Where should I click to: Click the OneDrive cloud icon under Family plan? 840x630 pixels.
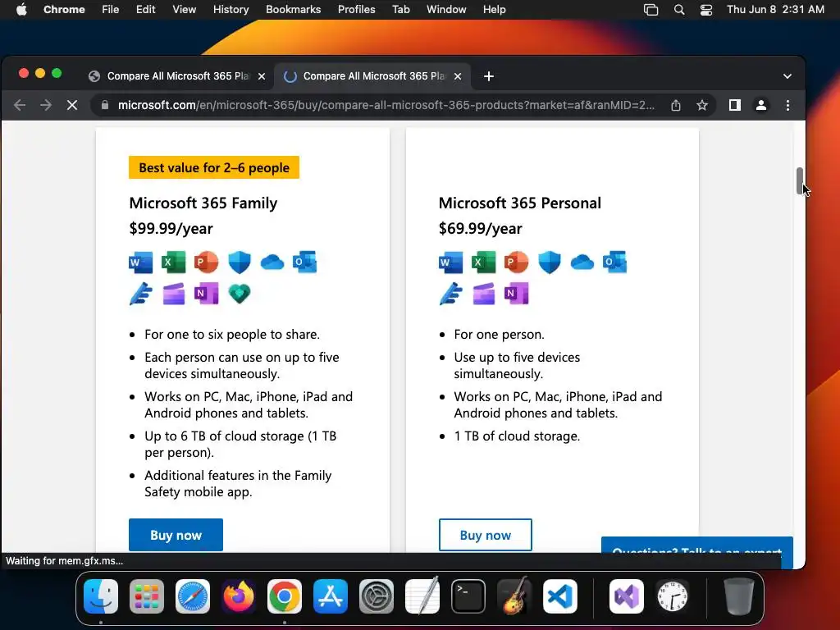click(x=272, y=262)
